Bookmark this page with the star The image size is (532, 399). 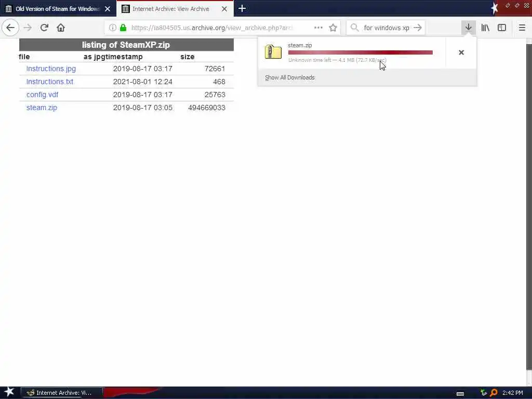[333, 28]
